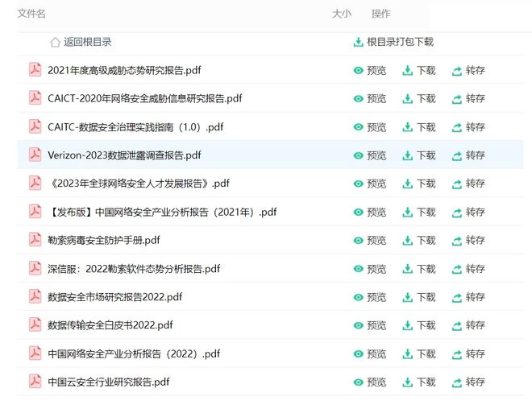This screenshot has height=409, width=532.
Task: Click file name 中国云安全行业研究报告.pdf
Action: point(109,382)
